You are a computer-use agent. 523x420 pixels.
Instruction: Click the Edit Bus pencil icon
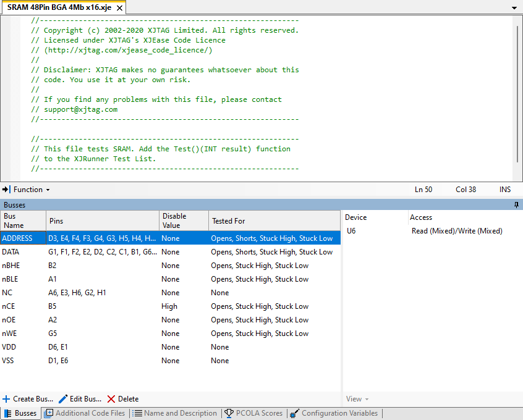tap(63, 399)
